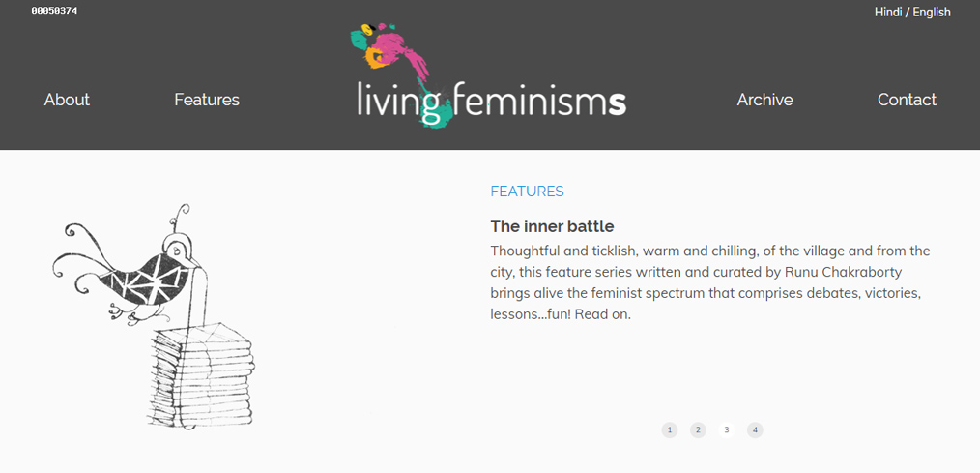Screen dimensions: 980x473
Task: Switch to carousel slide 4
Action: 755,429
